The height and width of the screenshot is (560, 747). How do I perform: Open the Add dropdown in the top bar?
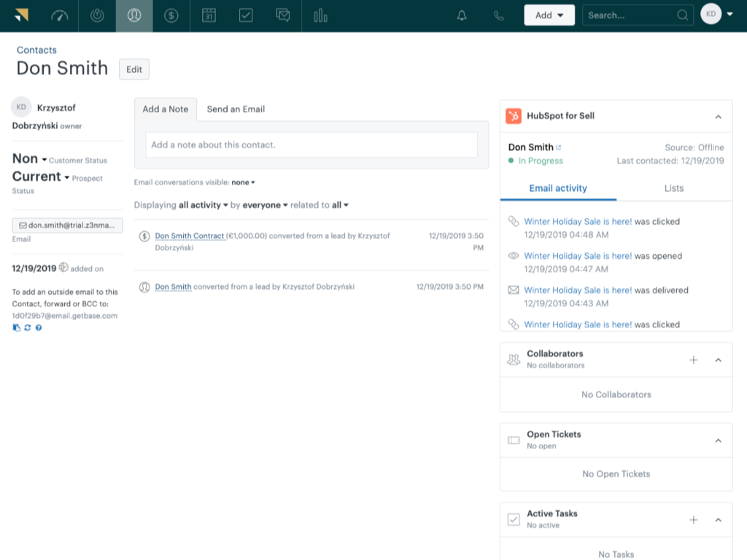pos(549,15)
